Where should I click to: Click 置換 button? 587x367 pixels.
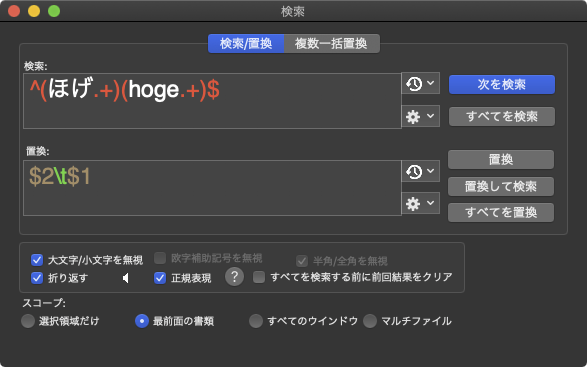[x=501, y=160]
